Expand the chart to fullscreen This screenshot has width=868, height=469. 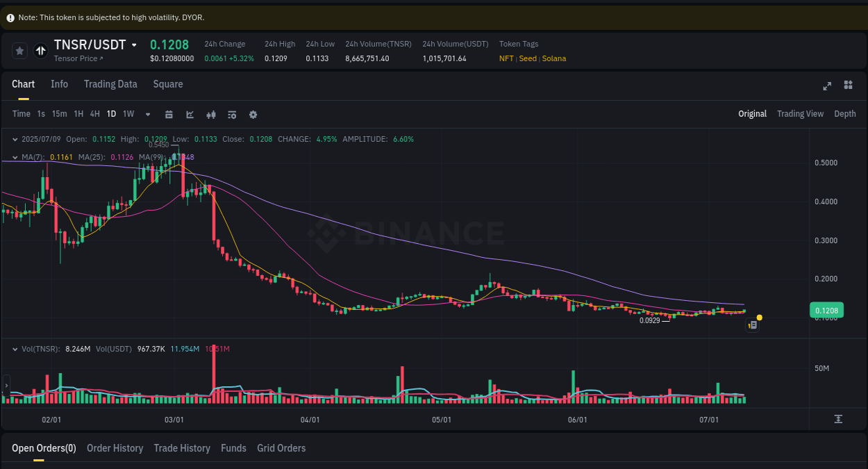pos(827,85)
